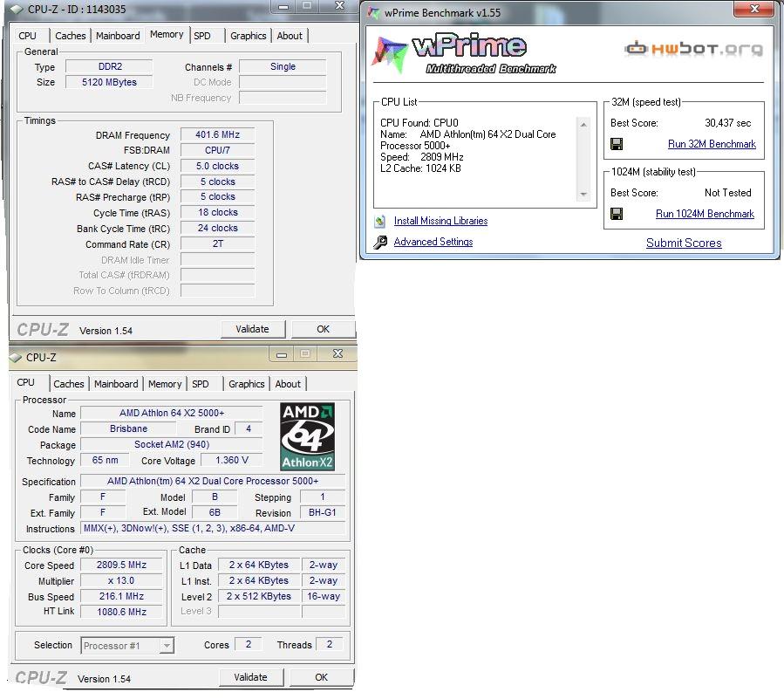Screen dimensions: 784x699
Task: Click the Core Speed value 2809.5 MHz
Action: click(x=121, y=565)
